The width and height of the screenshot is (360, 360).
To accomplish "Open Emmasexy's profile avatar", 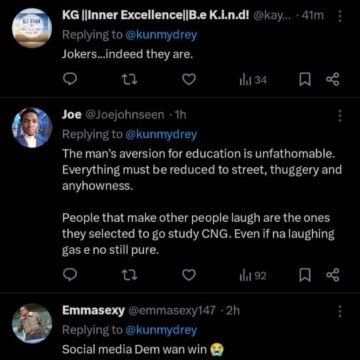I will coord(32,323).
